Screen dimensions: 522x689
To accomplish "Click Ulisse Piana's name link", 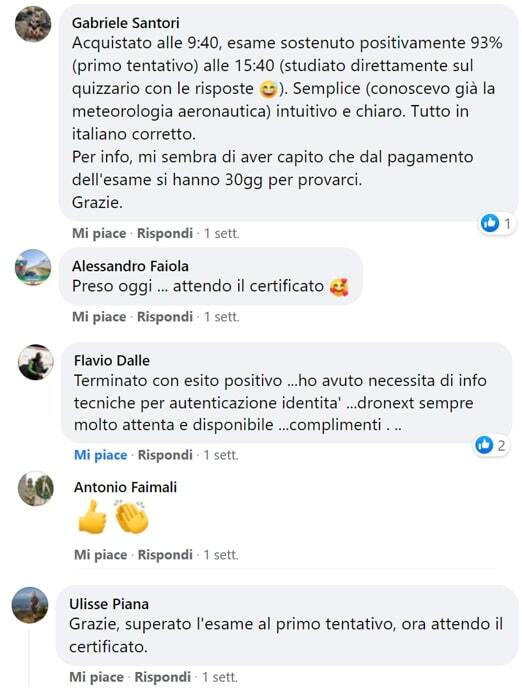I will tap(109, 604).
